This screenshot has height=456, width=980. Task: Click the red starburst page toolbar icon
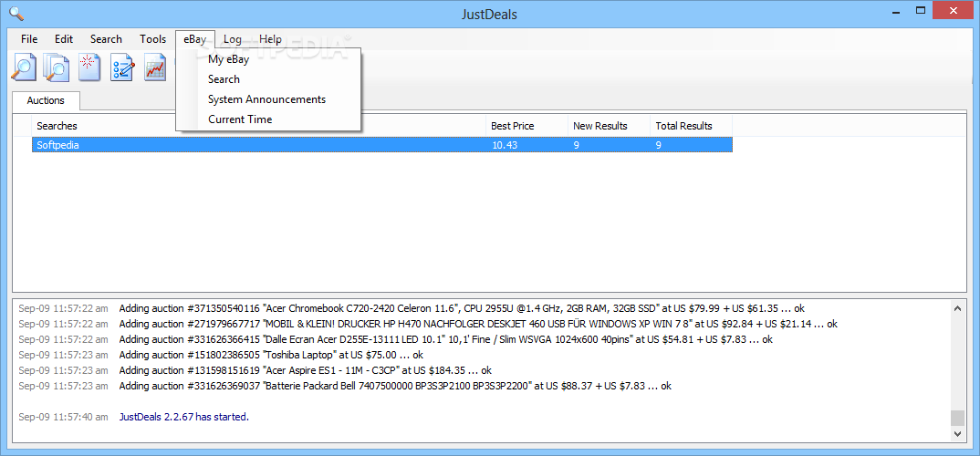click(x=89, y=67)
